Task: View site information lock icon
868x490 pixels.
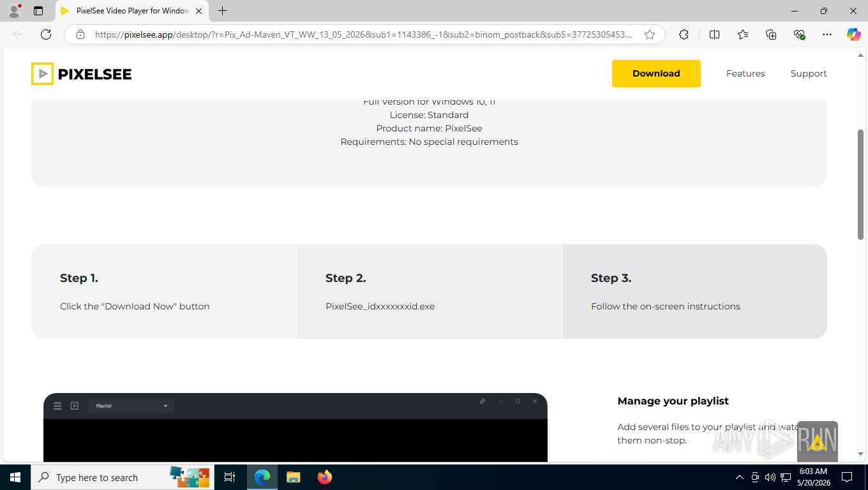Action: [80, 34]
